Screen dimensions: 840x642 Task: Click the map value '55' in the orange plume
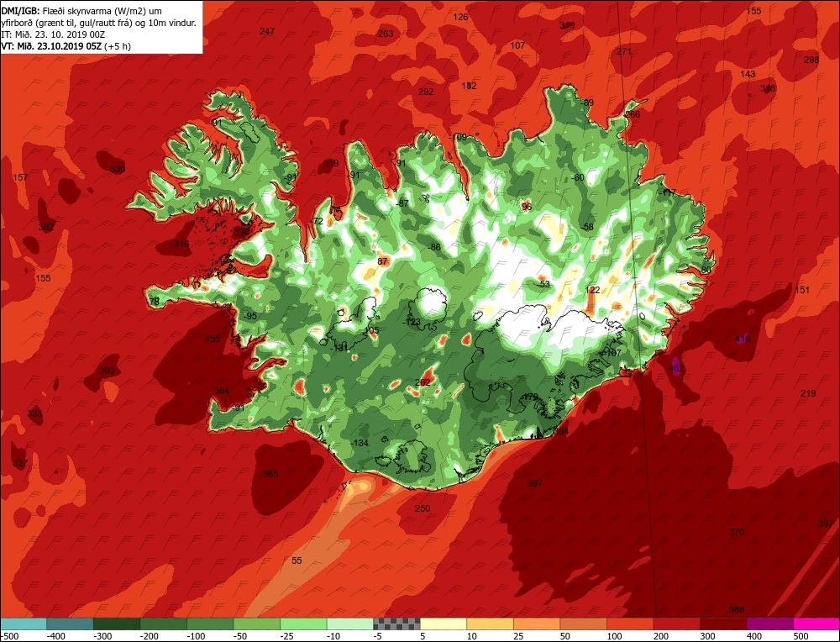(x=297, y=560)
